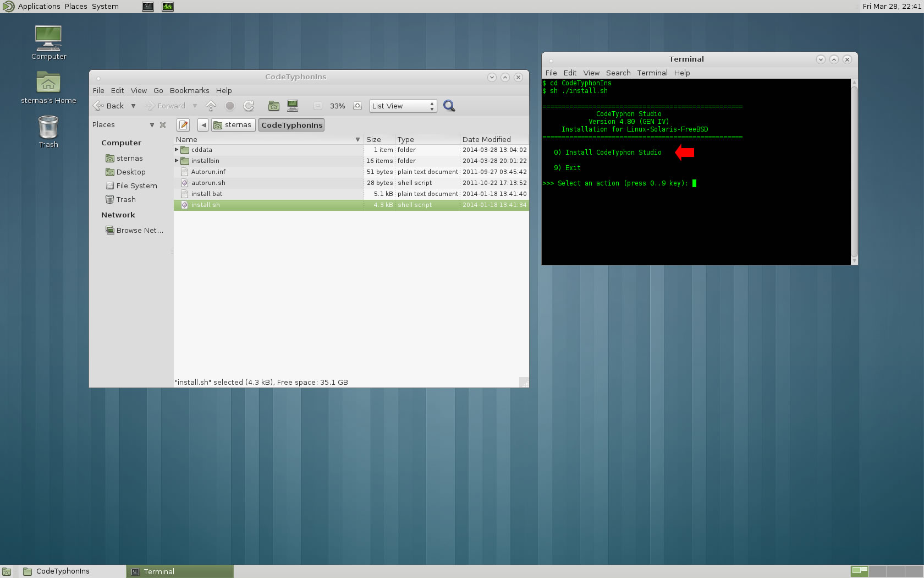
Task: Open View menu in file manager
Action: pyautogui.click(x=139, y=90)
